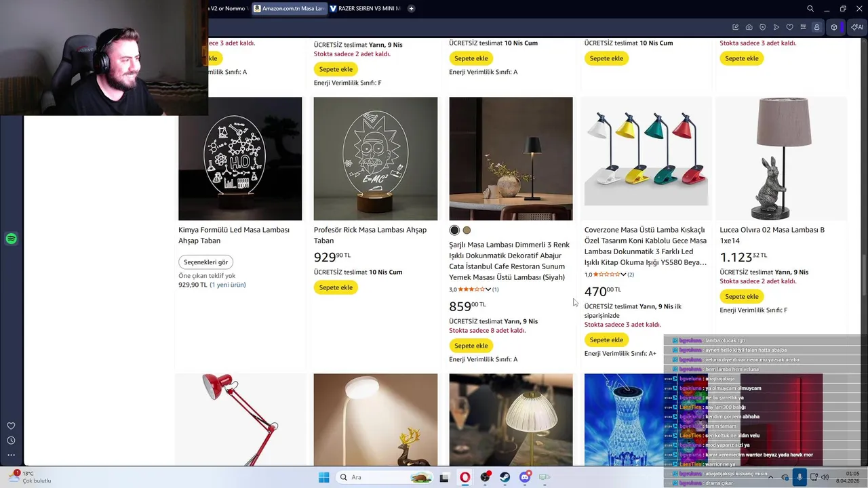Open the Spotify sidebar icon
Screen dimensions: 868x488
(x=11, y=239)
